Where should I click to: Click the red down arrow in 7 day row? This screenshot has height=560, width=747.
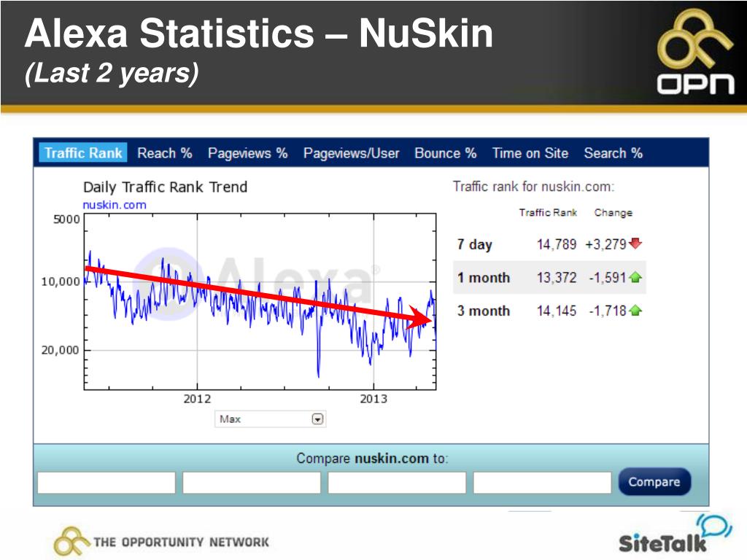(635, 244)
